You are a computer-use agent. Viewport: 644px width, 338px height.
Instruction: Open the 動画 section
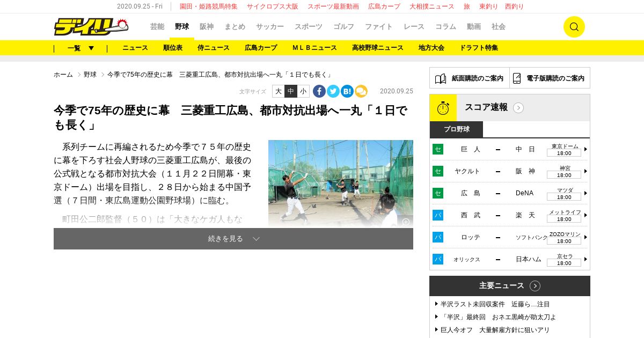pyautogui.click(x=474, y=27)
